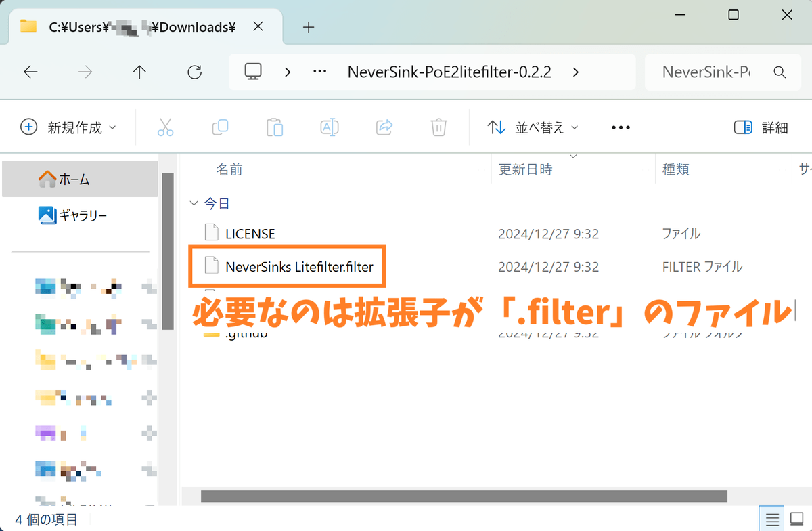Viewport: 812px width, 531px height.
Task: Refresh the current folder view
Action: pyautogui.click(x=194, y=72)
